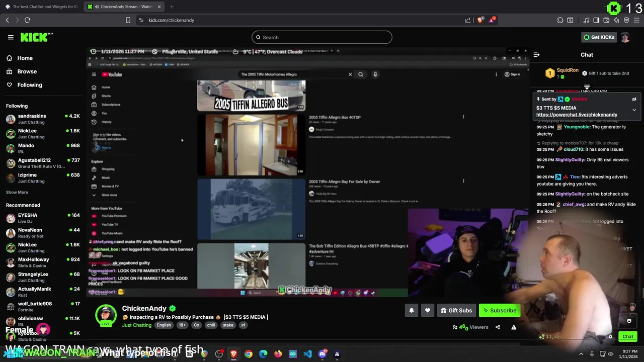Screen dimensions: 644x362
Task: Click the KICK logo
Action: pyautogui.click(x=37, y=37)
